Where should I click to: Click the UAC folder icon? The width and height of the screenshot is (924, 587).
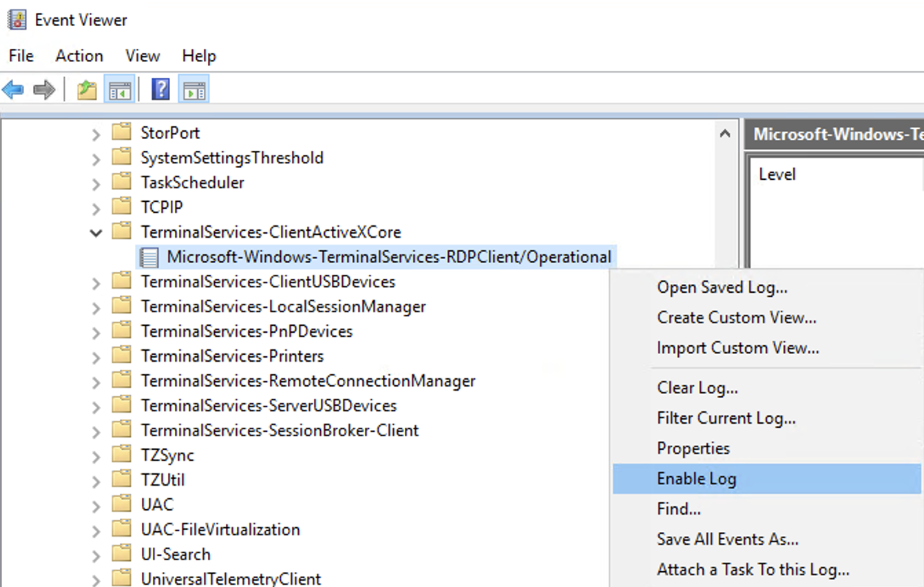click(122, 504)
